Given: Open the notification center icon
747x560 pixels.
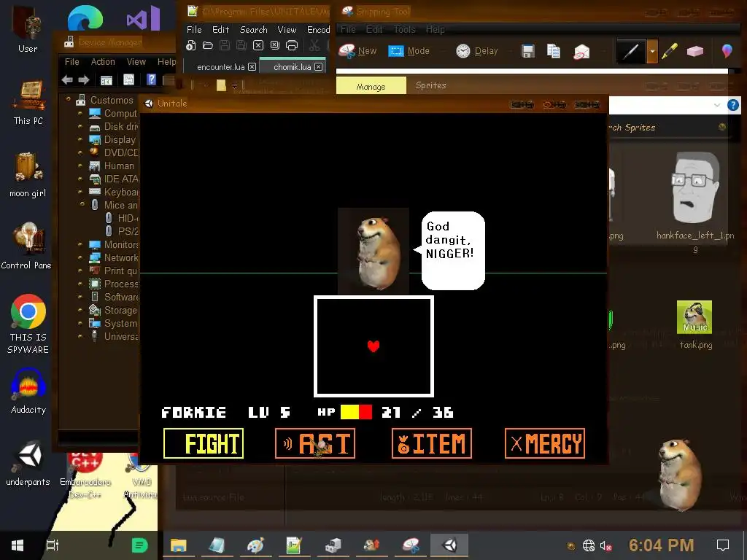Looking at the screenshot, I should click(x=723, y=545).
